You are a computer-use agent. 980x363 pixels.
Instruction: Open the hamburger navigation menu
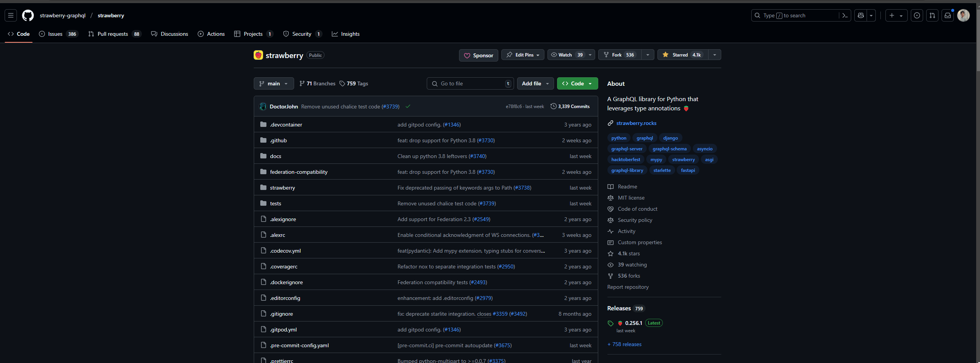[x=11, y=15]
